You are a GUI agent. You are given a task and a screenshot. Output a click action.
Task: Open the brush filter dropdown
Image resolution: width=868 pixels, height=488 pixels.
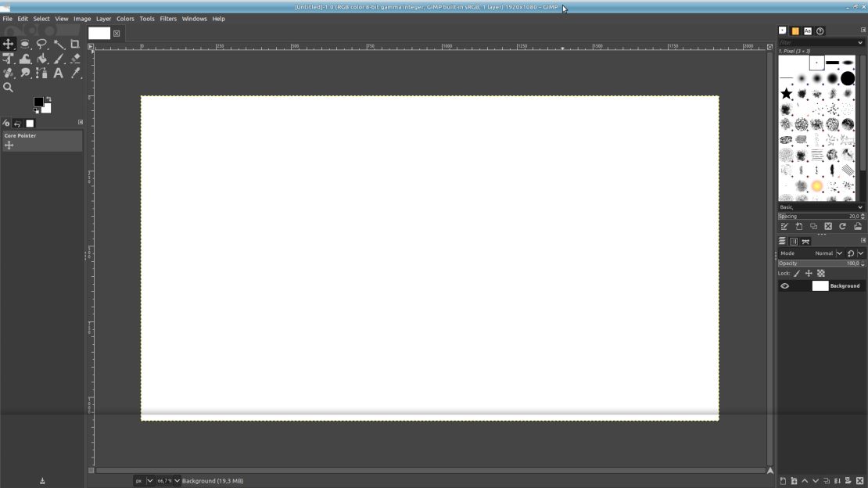(860, 42)
